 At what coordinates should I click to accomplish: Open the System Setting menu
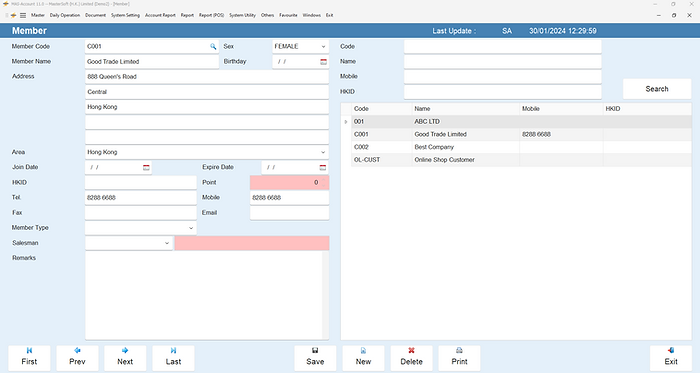tap(125, 15)
